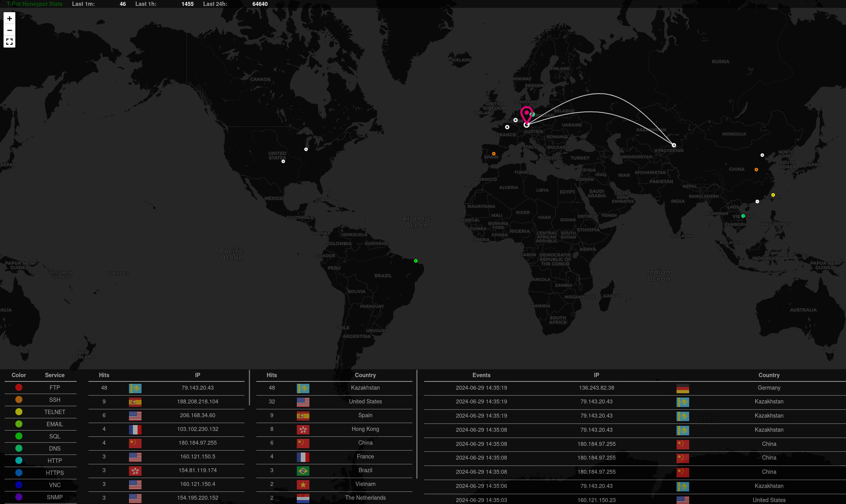Click the T-Pot Honeypot Stats title
846x504 pixels.
coord(35,4)
